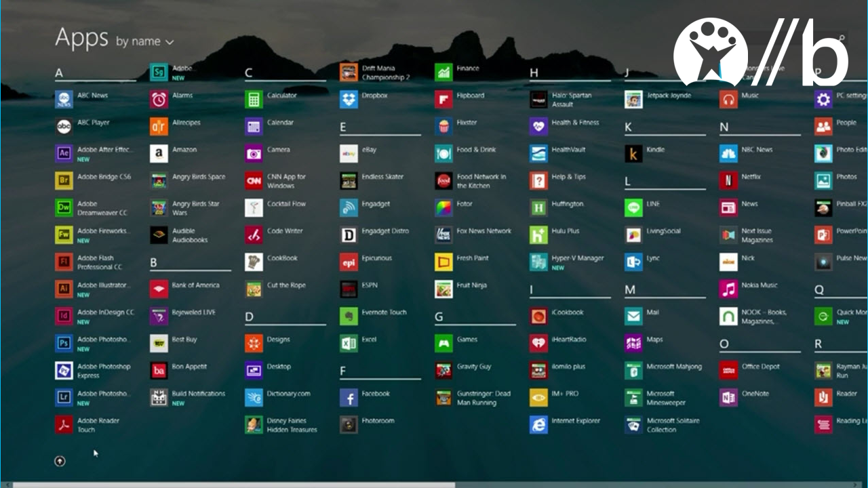Viewport: 868px width, 488px height.
Task: Open the Amazon app icon
Action: [x=159, y=154]
